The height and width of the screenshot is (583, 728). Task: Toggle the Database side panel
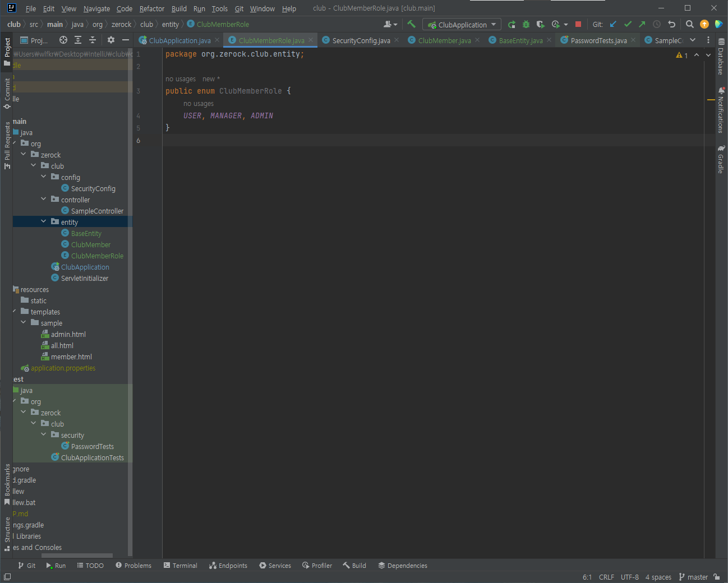click(721, 57)
